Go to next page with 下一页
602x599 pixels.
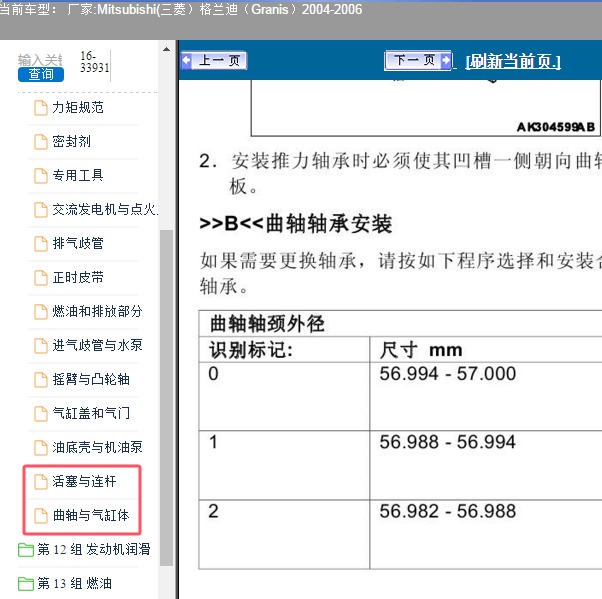pyautogui.click(x=418, y=60)
